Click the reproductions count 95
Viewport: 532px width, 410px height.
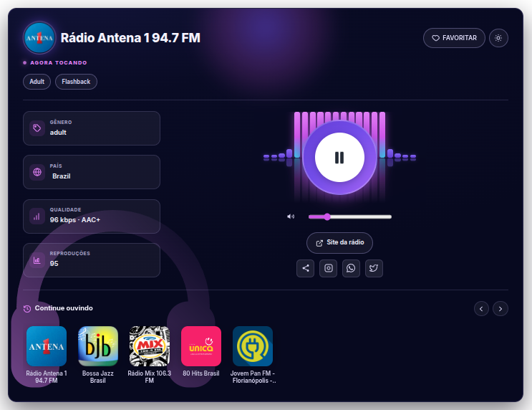tap(54, 264)
